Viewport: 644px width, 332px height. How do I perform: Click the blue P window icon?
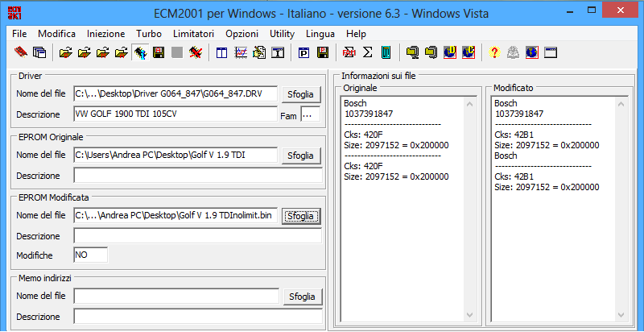coord(304,52)
